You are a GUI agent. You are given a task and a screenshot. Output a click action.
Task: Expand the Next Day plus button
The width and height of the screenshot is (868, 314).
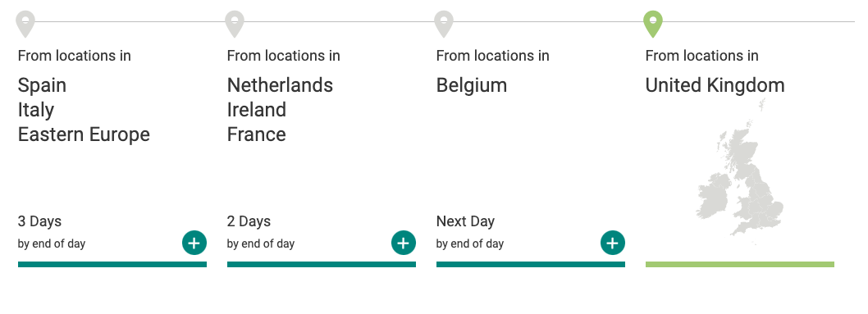coord(613,243)
